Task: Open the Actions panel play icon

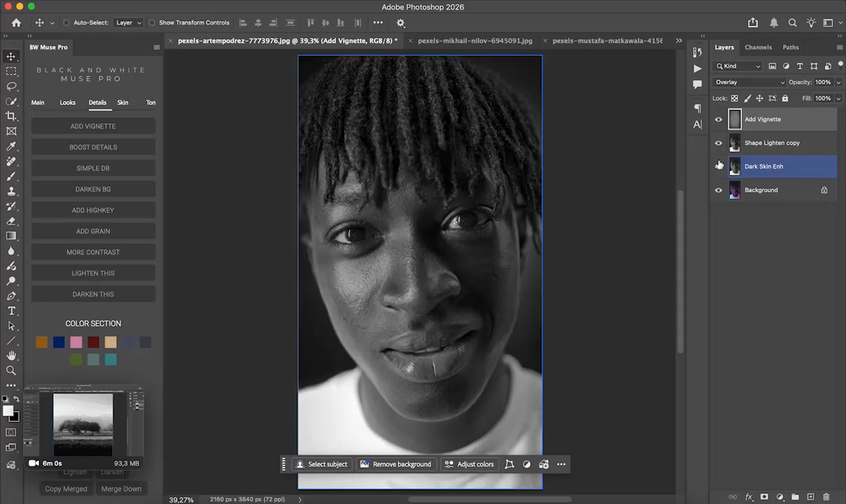Action: pos(698,69)
